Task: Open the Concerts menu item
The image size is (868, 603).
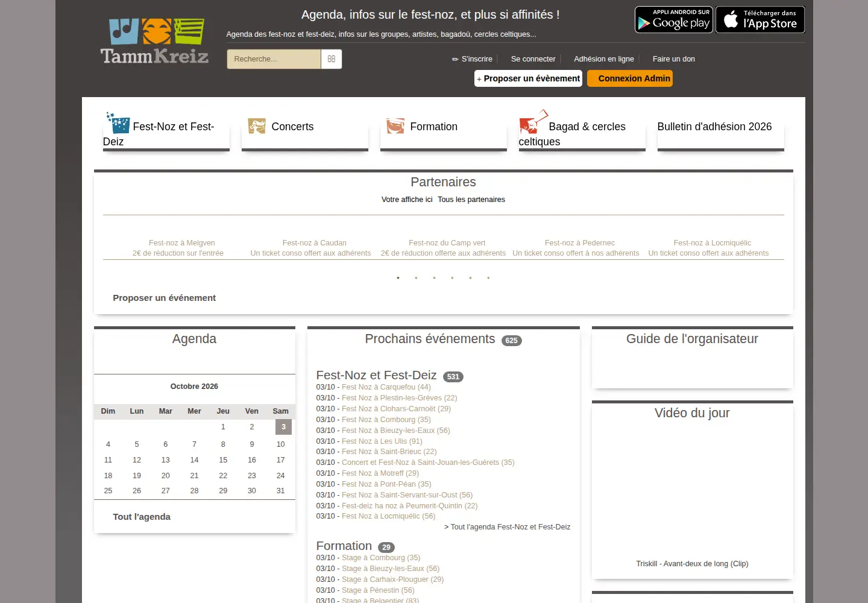Action: 292,127
